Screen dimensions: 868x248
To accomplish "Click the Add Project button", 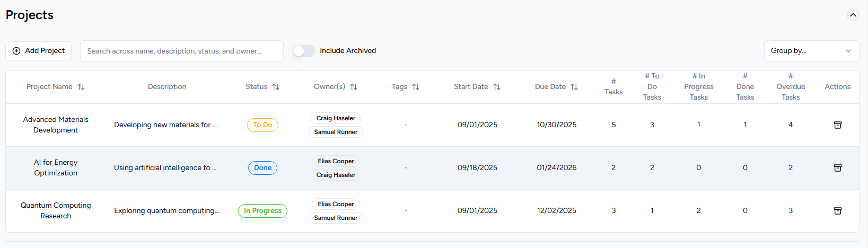I will point(39,51).
